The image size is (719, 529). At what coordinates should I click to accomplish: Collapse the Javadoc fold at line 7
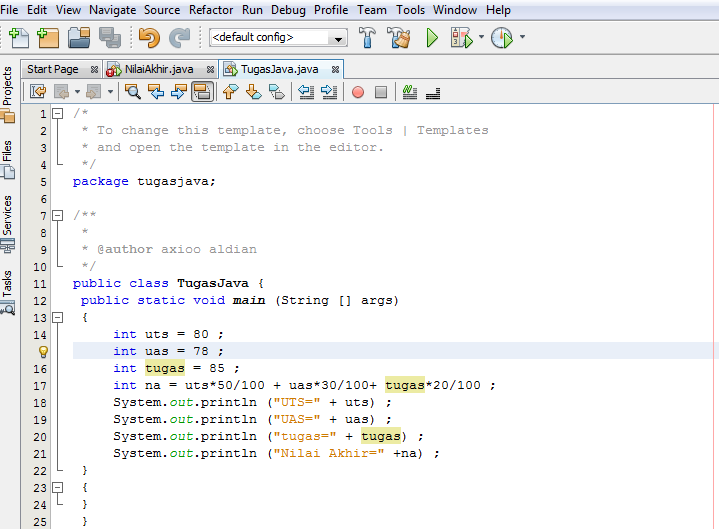pos(57,215)
